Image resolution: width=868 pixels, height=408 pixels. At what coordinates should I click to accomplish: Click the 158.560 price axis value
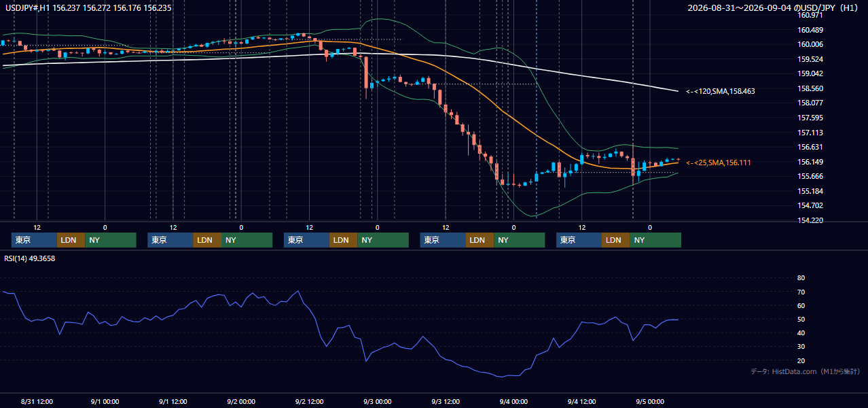pos(810,88)
